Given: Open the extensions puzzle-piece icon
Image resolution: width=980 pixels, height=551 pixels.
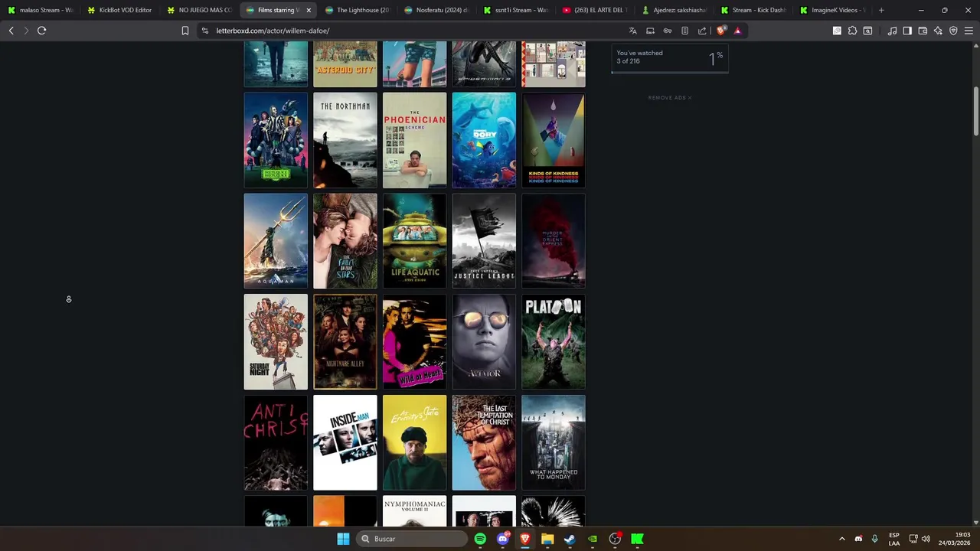Looking at the screenshot, I should pyautogui.click(x=852, y=31).
